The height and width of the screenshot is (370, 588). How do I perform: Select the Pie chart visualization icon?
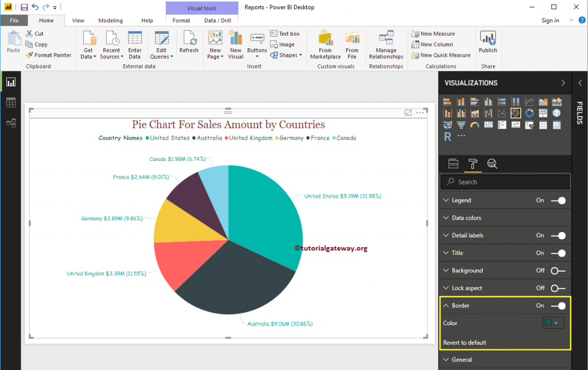515,113
